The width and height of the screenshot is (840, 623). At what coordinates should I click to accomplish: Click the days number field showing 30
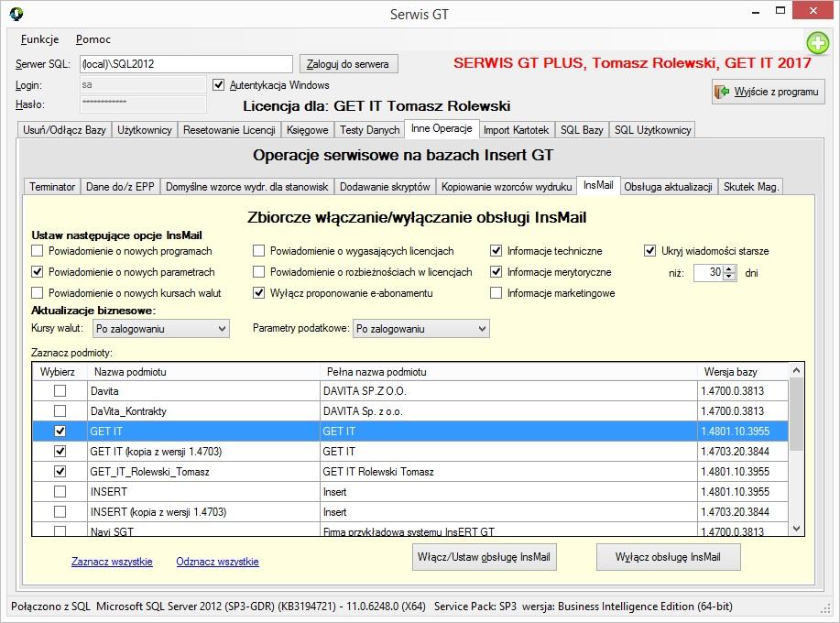pyautogui.click(x=709, y=273)
